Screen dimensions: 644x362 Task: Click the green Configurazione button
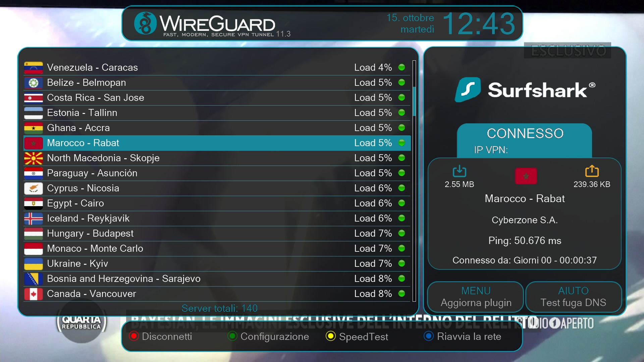coord(232,336)
